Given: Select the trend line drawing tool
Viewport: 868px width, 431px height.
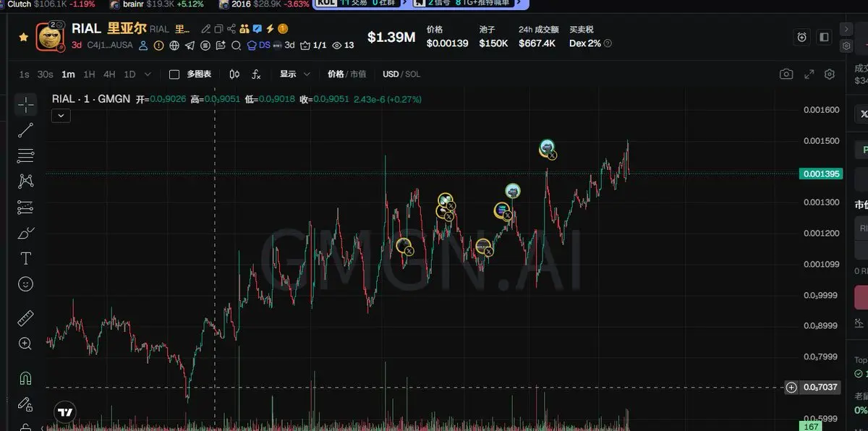Looking at the screenshot, I should tap(26, 130).
